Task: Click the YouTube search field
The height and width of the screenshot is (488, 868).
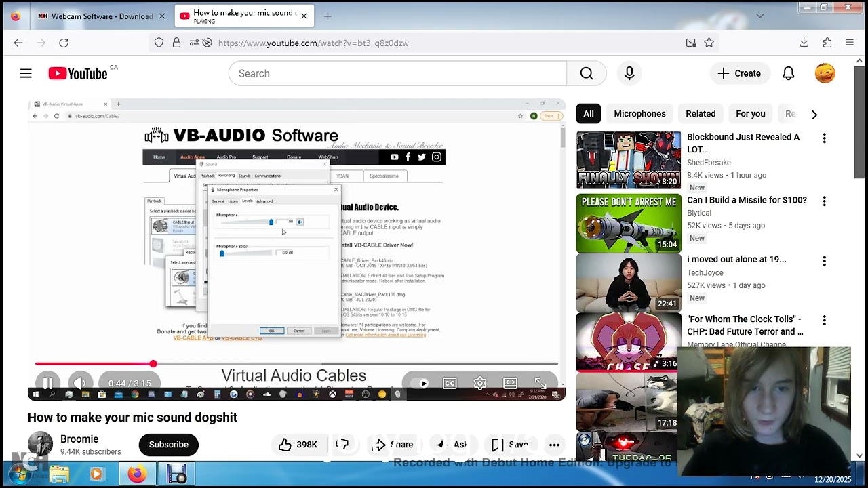Action: pos(397,73)
